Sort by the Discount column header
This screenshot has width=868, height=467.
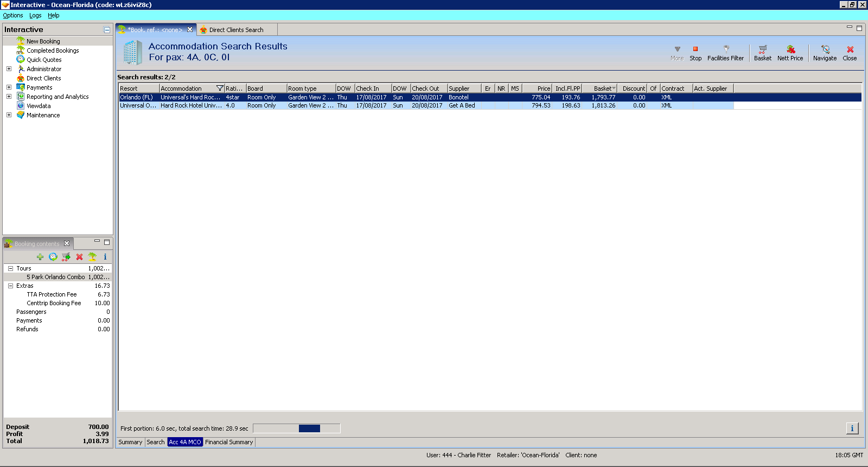tap(633, 89)
